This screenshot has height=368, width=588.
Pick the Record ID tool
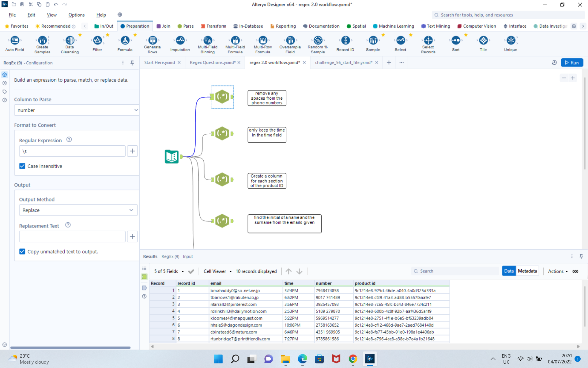345,40
